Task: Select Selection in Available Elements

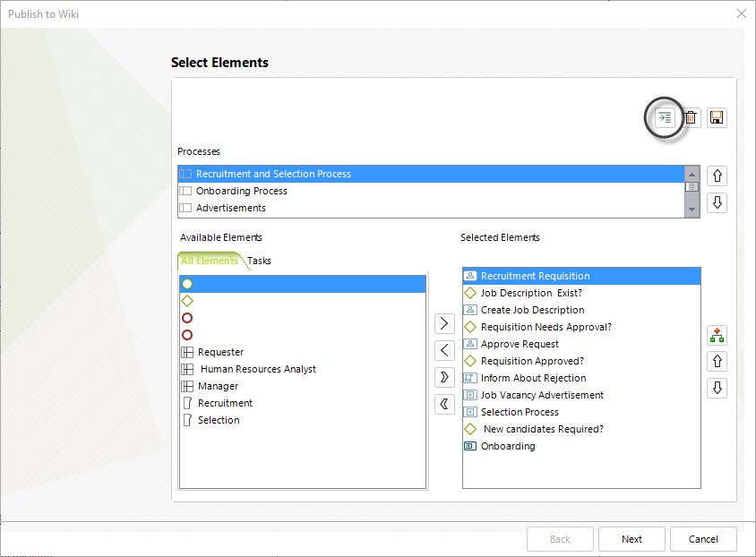Action: [x=303, y=420]
